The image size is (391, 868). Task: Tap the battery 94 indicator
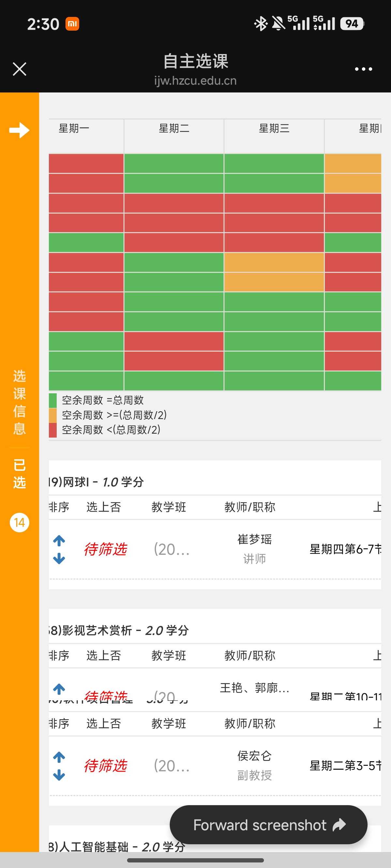click(x=352, y=23)
